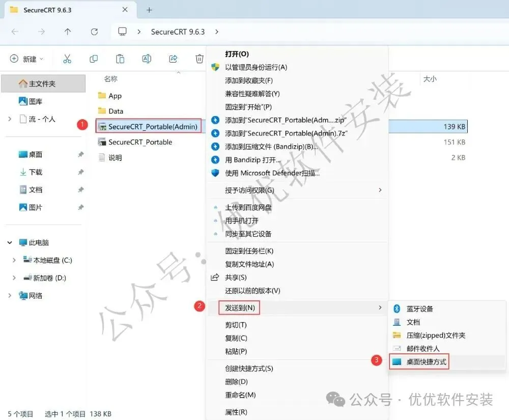509x420 pixels.
Task: Choose 上传到百度网盘
Action: pyautogui.click(x=248, y=207)
